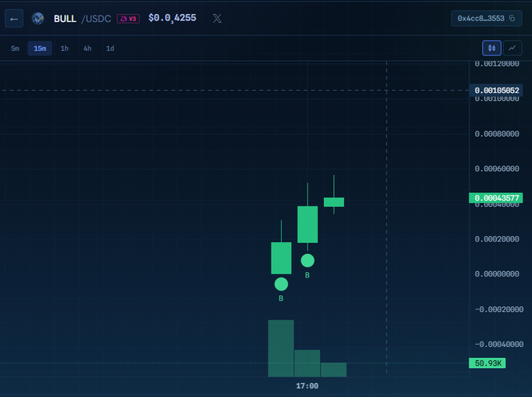Click the third small green candle body
The height and width of the screenshot is (397, 532).
tap(334, 202)
